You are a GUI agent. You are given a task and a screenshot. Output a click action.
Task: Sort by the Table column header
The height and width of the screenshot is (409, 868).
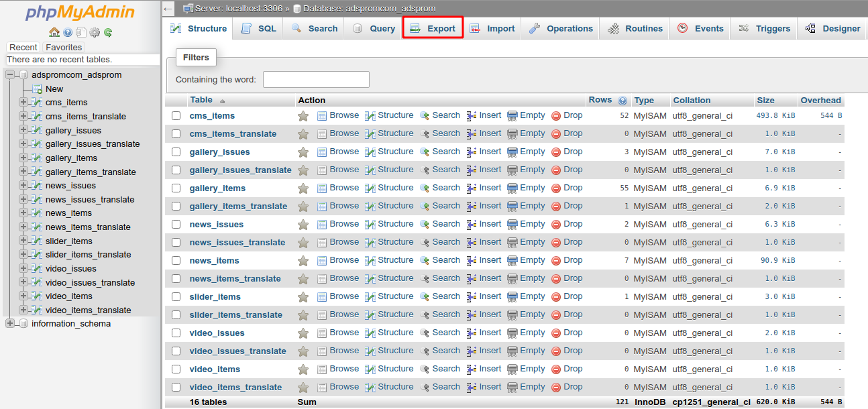201,100
